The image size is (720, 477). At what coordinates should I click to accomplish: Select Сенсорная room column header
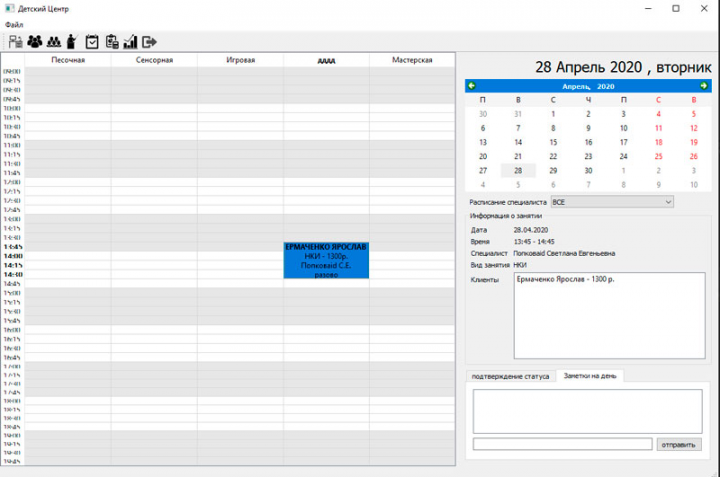coord(154,60)
